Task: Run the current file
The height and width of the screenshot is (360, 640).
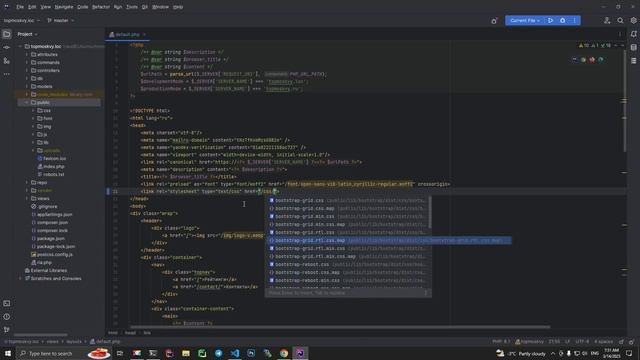Action: pos(550,20)
